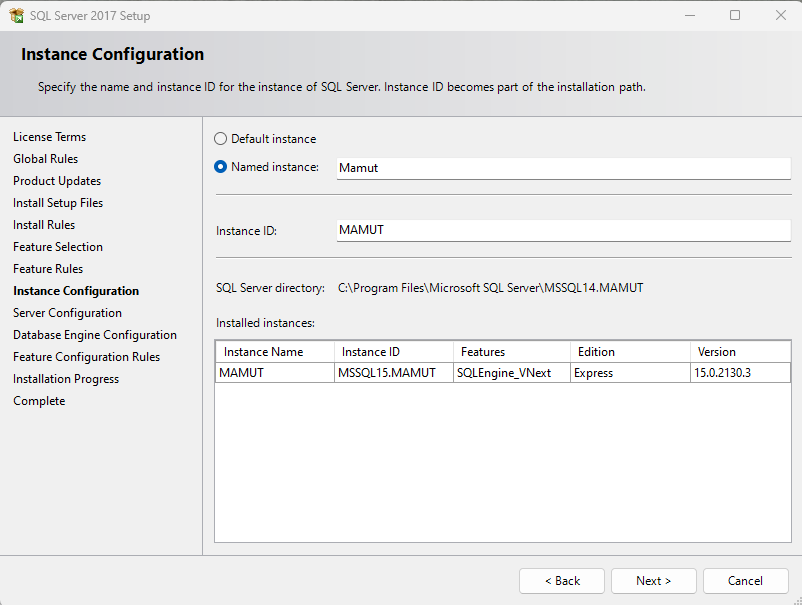Click the MSSQL15.MAMUT cell
This screenshot has width=802, height=605.
point(394,373)
